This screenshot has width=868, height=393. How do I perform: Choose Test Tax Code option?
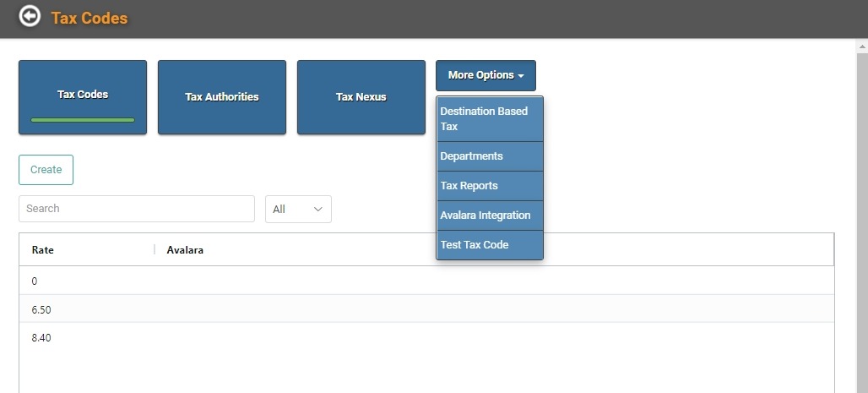point(490,244)
